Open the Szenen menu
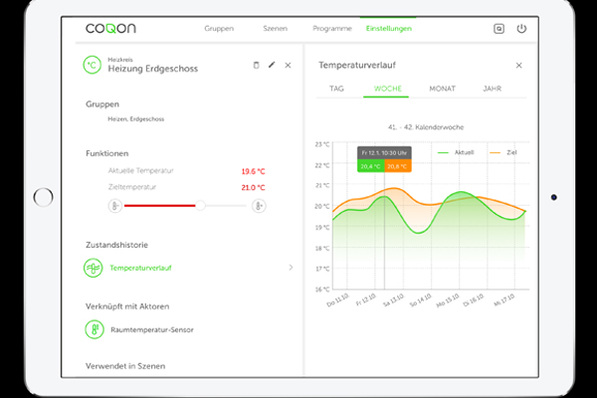The image size is (597, 398). tap(275, 29)
